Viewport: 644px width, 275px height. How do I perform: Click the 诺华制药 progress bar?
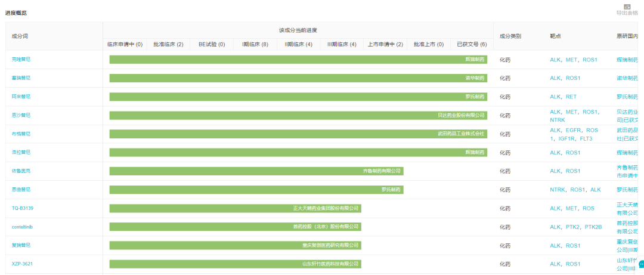pos(298,78)
